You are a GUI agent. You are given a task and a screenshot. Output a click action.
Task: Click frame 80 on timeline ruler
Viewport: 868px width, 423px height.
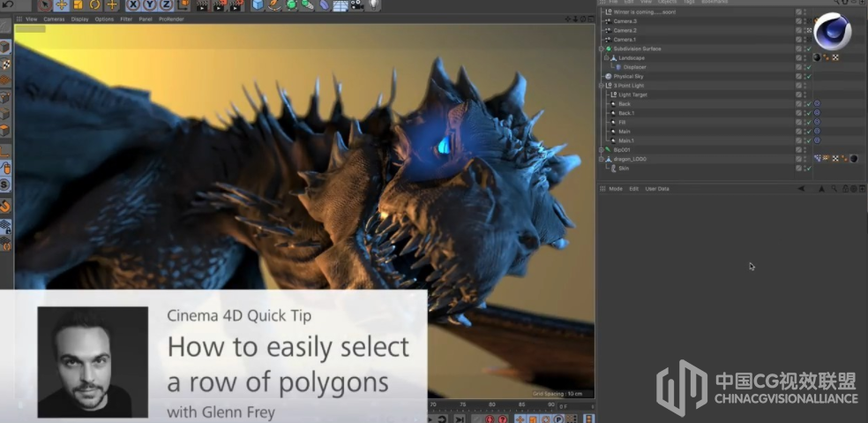coord(492,404)
